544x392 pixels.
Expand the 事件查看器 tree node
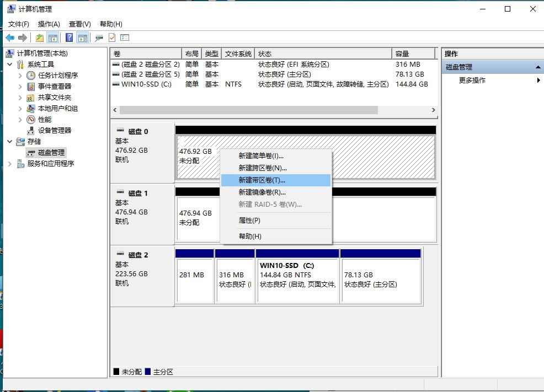tap(20, 87)
